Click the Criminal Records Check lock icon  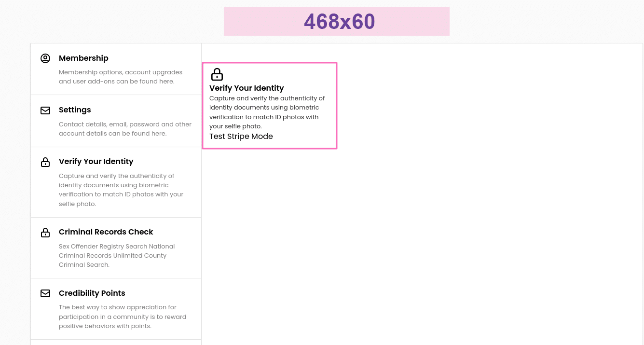[45, 233]
